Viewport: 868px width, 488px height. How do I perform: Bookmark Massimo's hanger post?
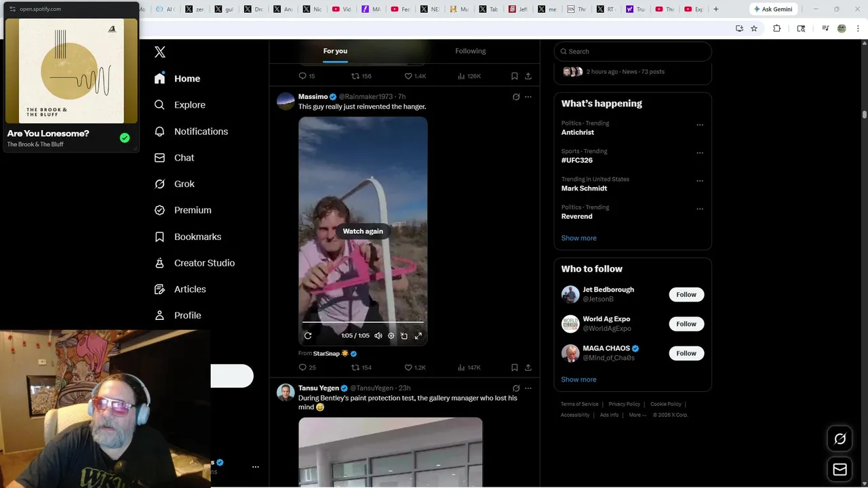(515, 367)
